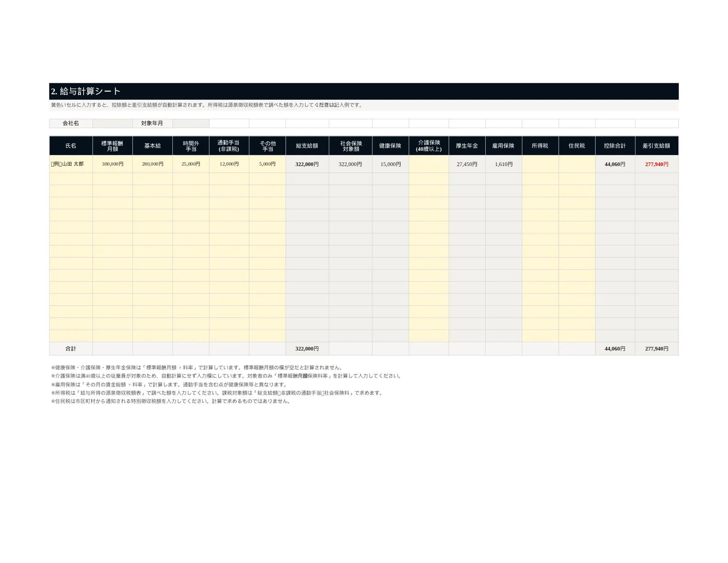
Task: Click the その他手当 column header
Action: (x=267, y=146)
